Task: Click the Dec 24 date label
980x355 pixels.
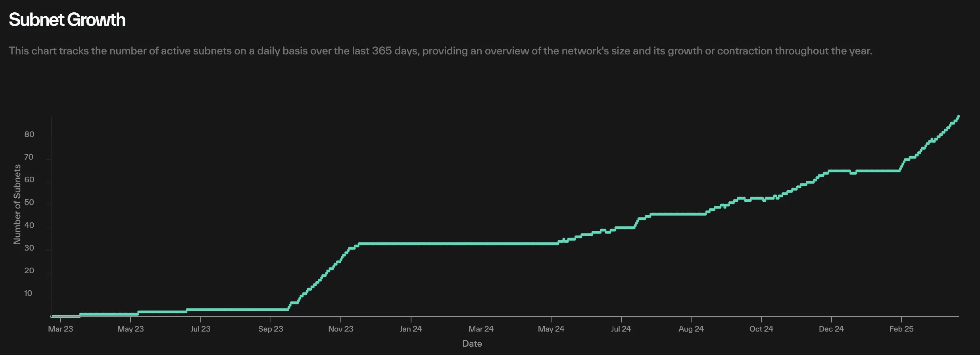Action: click(831, 329)
